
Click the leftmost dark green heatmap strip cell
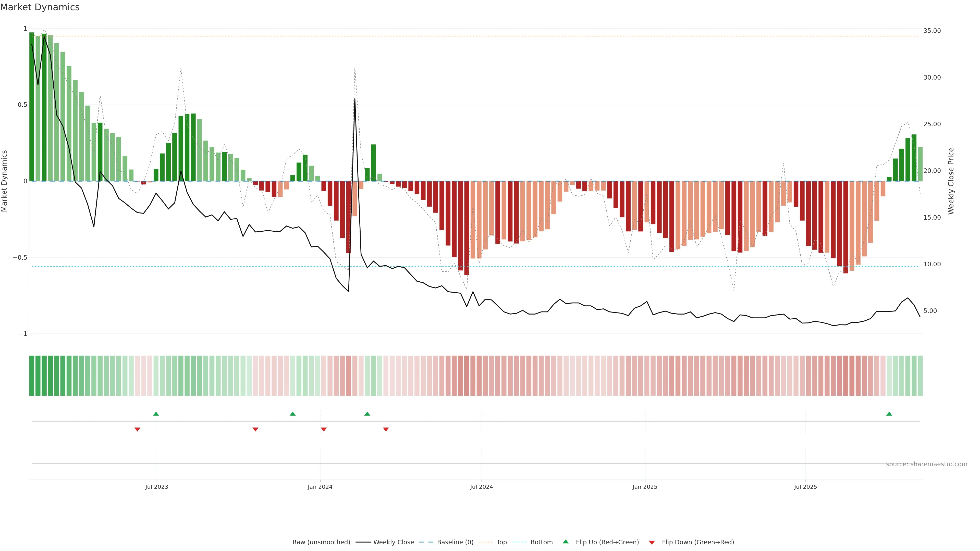coord(32,375)
